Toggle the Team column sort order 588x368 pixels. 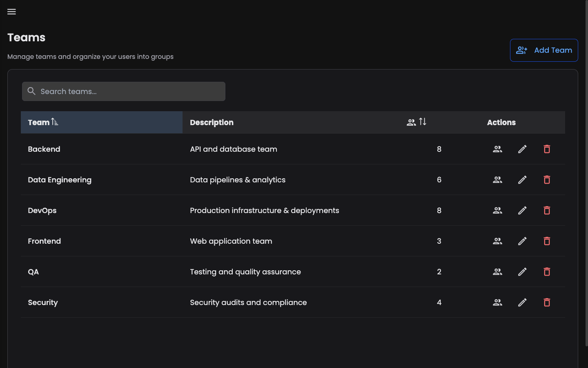tap(43, 122)
